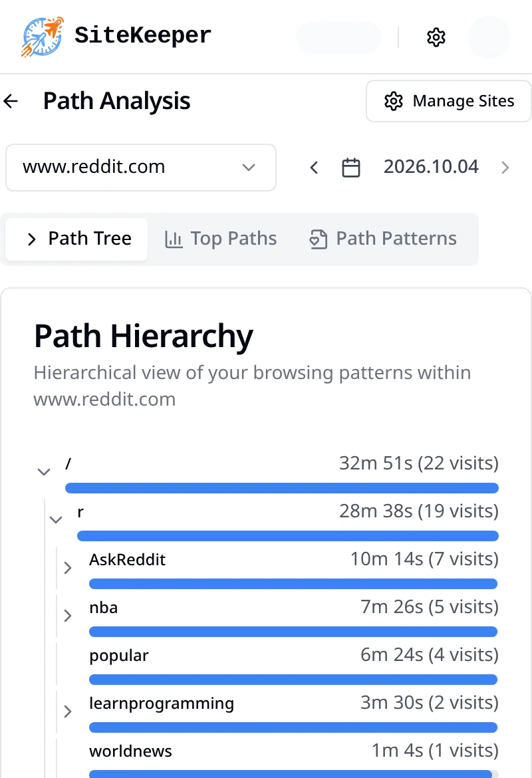Go back using the left arrow
The image size is (532, 778).
click(x=11, y=101)
